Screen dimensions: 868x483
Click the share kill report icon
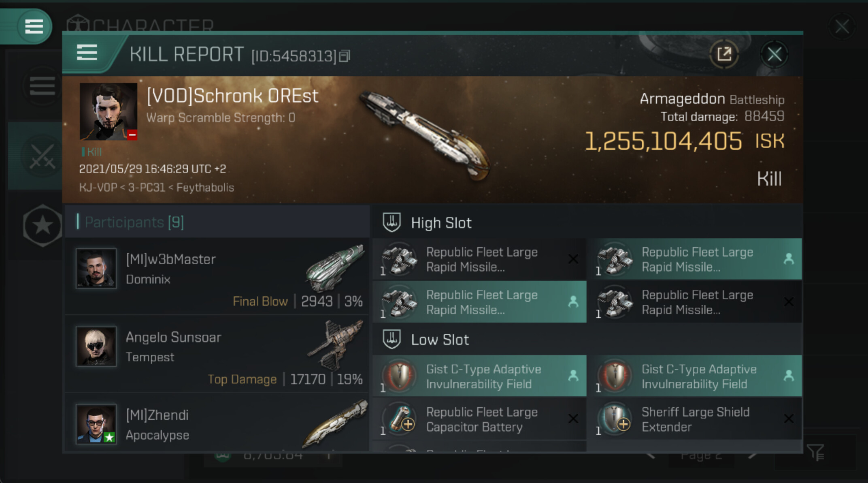click(x=724, y=54)
